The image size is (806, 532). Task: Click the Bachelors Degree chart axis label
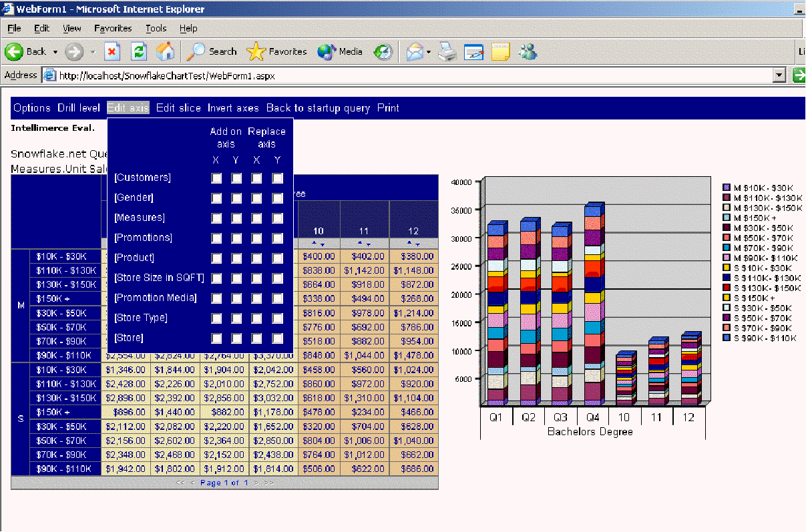click(x=590, y=432)
